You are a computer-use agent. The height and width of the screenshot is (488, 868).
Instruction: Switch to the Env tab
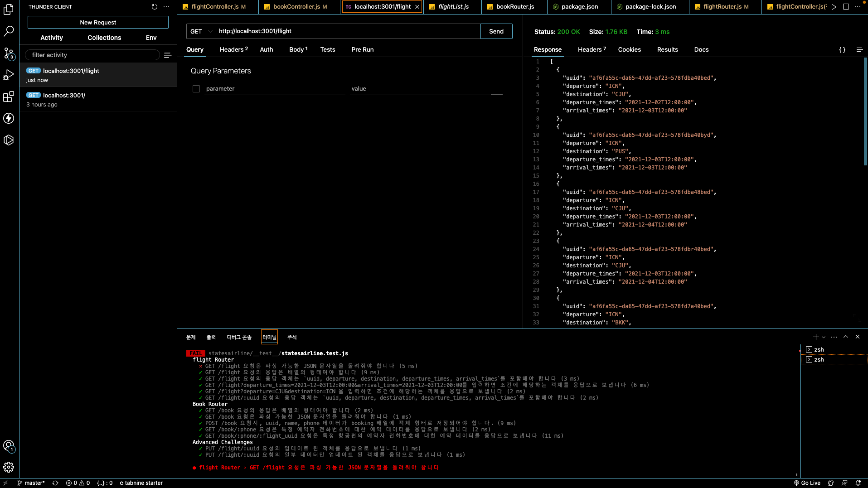click(151, 38)
